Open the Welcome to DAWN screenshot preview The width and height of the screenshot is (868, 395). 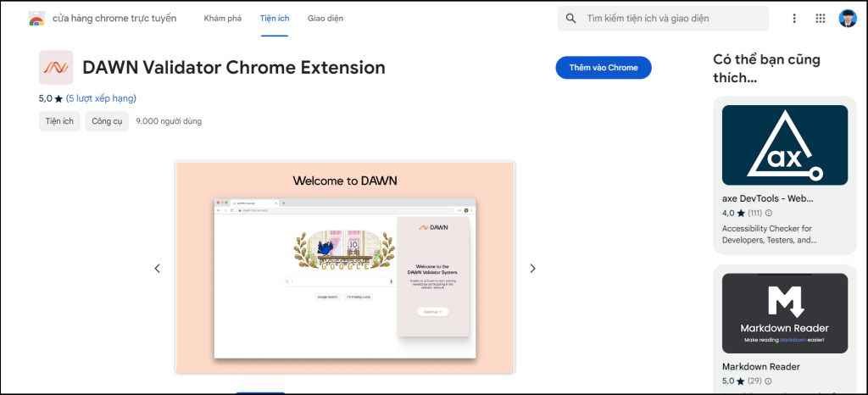coord(345,267)
